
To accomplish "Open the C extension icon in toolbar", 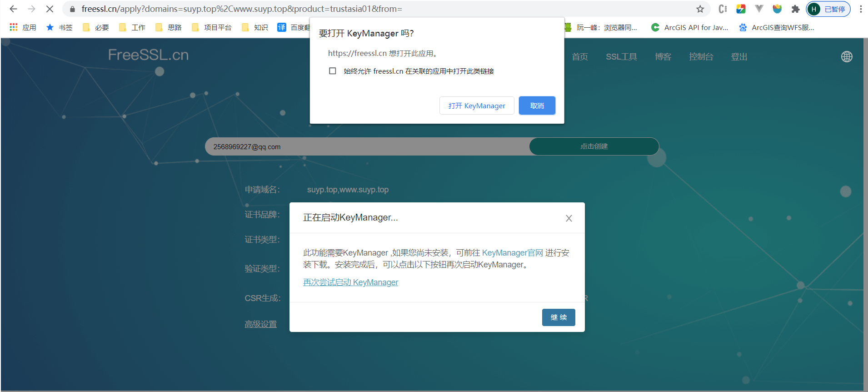I will (x=723, y=9).
